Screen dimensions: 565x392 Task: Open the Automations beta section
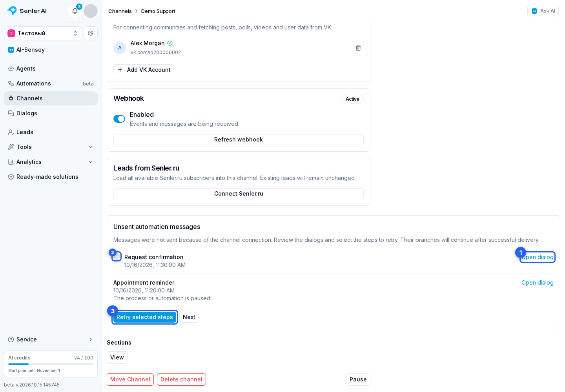pyautogui.click(x=51, y=83)
